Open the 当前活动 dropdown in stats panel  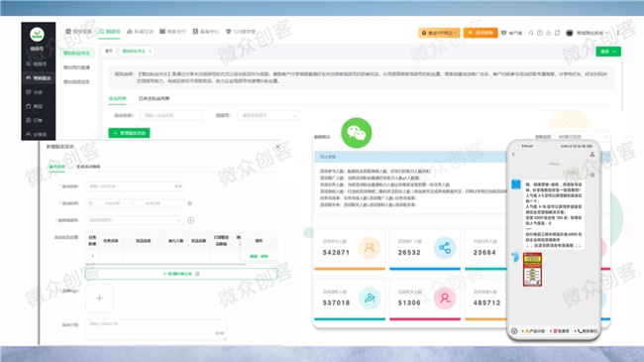pos(582,136)
